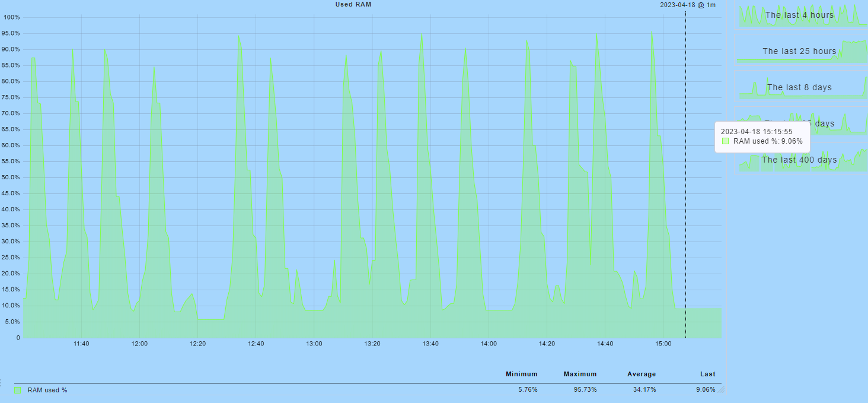Click the Used RAM chart title
The width and height of the screenshot is (868, 403).
(x=353, y=5)
